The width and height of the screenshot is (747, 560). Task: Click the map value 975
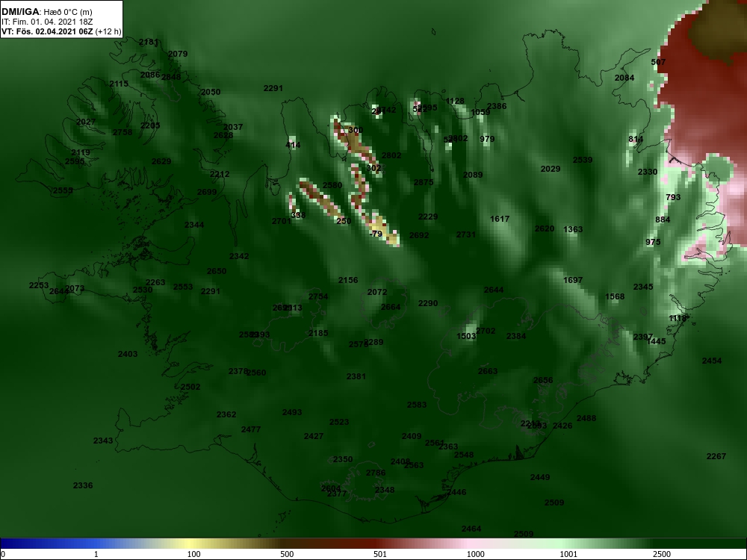(x=653, y=242)
